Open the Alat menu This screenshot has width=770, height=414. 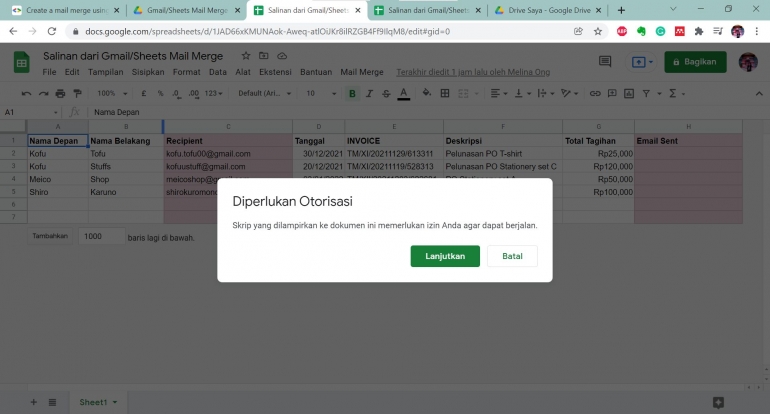[243, 72]
